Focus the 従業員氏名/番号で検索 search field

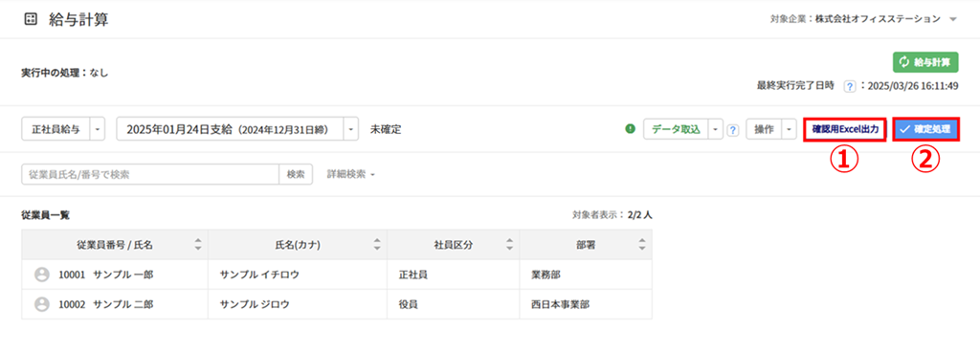(150, 175)
